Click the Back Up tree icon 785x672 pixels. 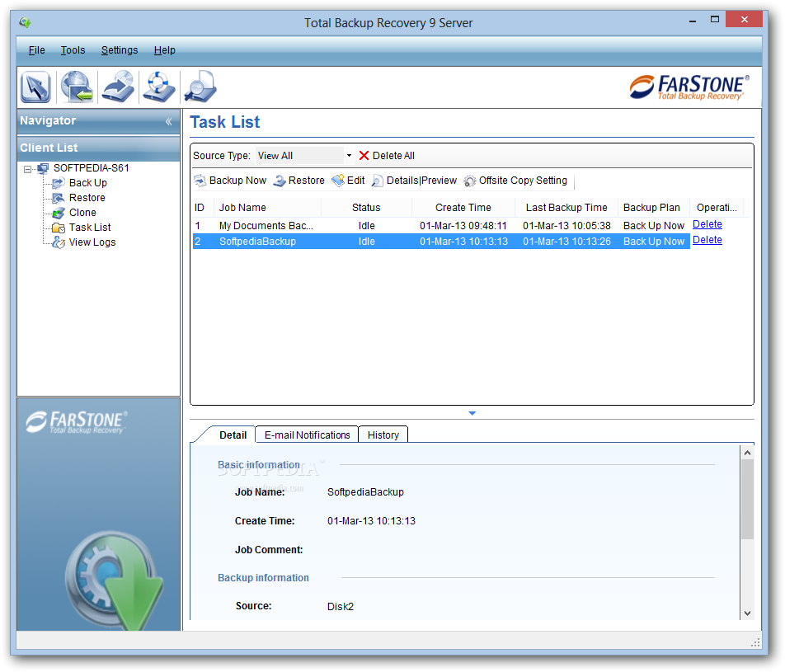click(59, 183)
